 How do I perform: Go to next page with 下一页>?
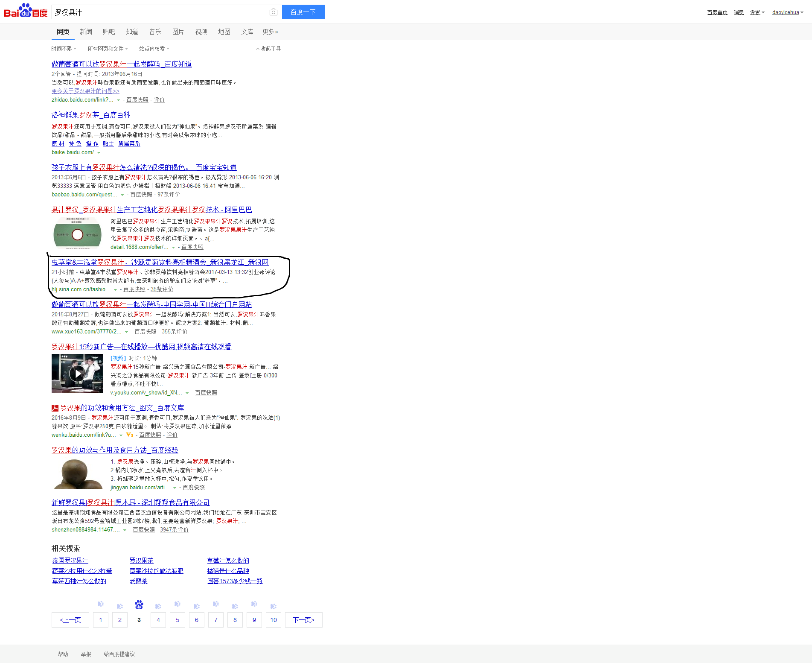[303, 620]
